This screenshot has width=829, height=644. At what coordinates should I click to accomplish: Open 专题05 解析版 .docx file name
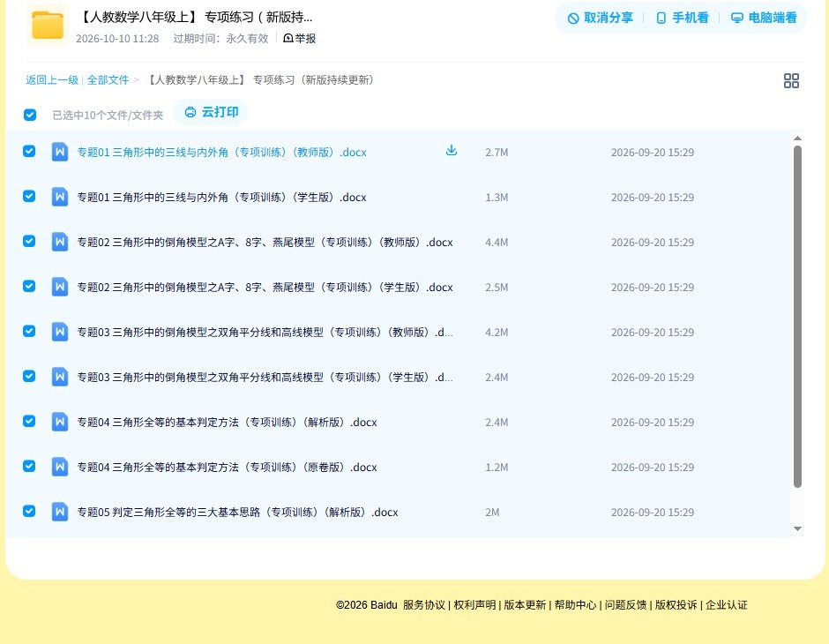click(237, 512)
